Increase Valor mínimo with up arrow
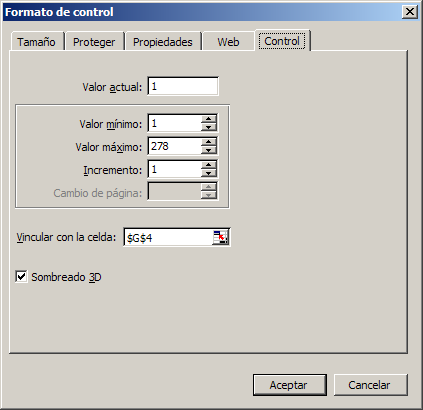 point(209,119)
